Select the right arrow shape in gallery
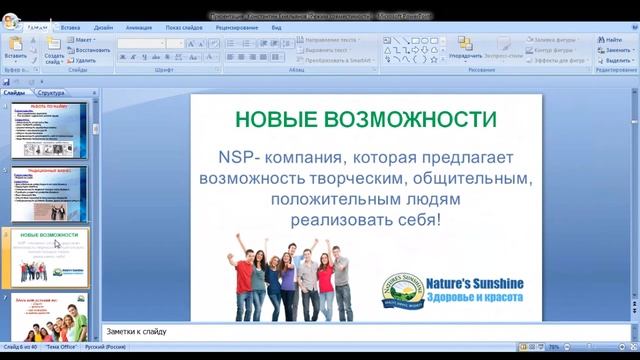This screenshot has height=360, width=640. (x=415, y=50)
